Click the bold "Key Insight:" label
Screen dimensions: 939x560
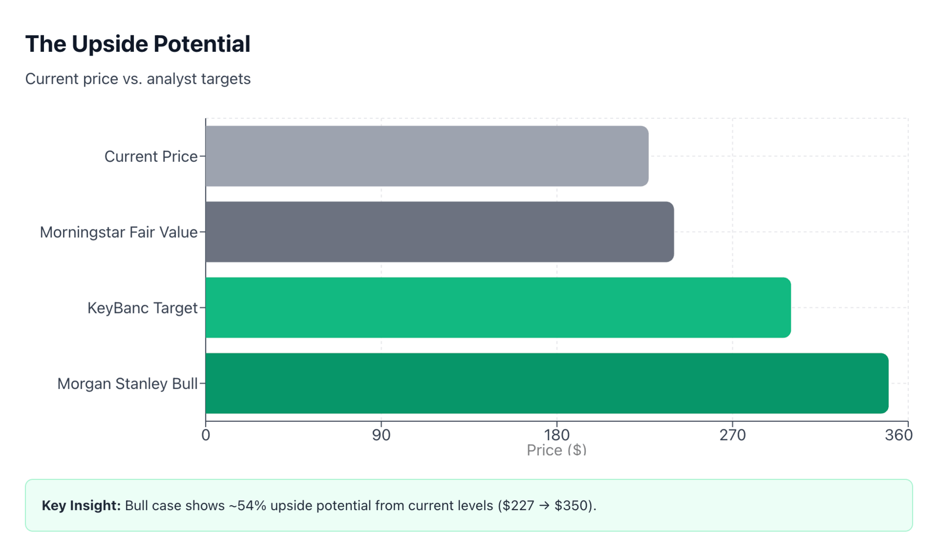coord(81,505)
